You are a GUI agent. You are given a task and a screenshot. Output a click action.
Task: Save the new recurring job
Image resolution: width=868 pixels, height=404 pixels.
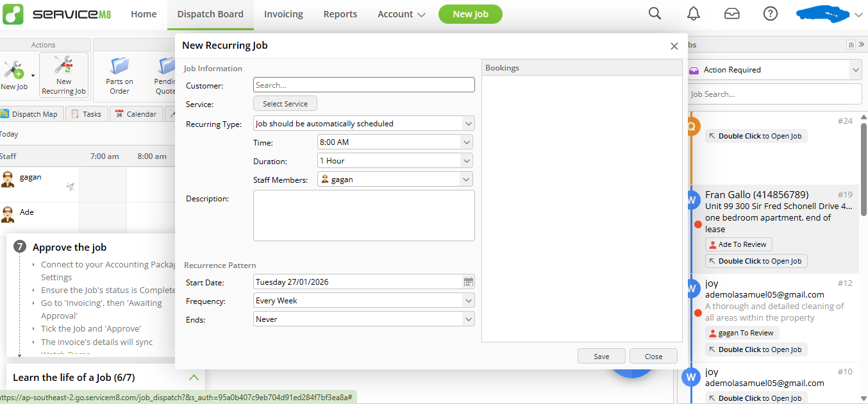click(601, 356)
